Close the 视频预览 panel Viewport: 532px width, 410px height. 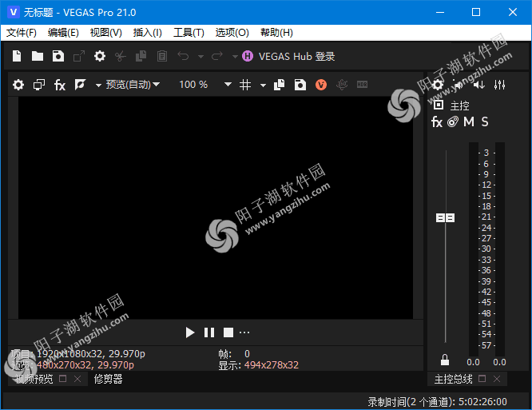pos(77,379)
